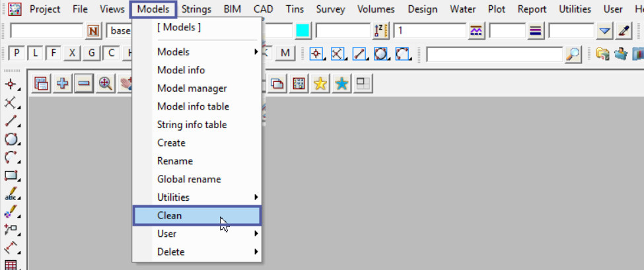Click the N name button icon
Viewport: 644px width, 270px height.
(x=94, y=31)
